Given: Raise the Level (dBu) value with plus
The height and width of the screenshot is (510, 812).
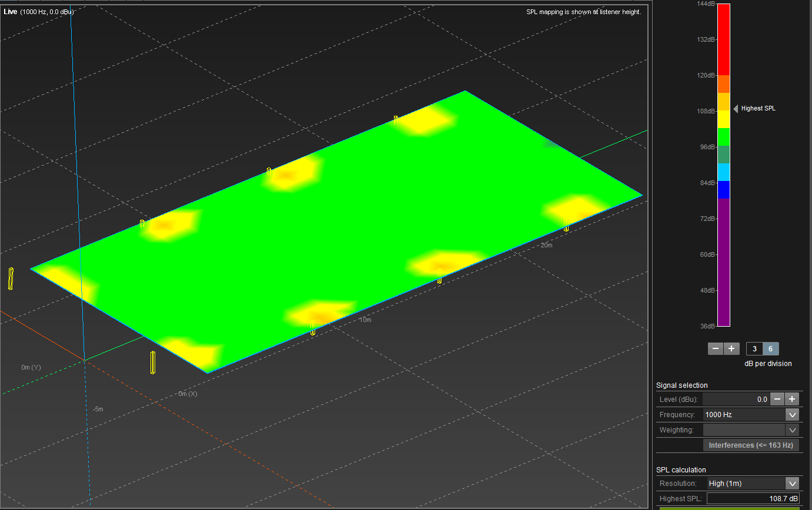Looking at the screenshot, I should tap(793, 399).
